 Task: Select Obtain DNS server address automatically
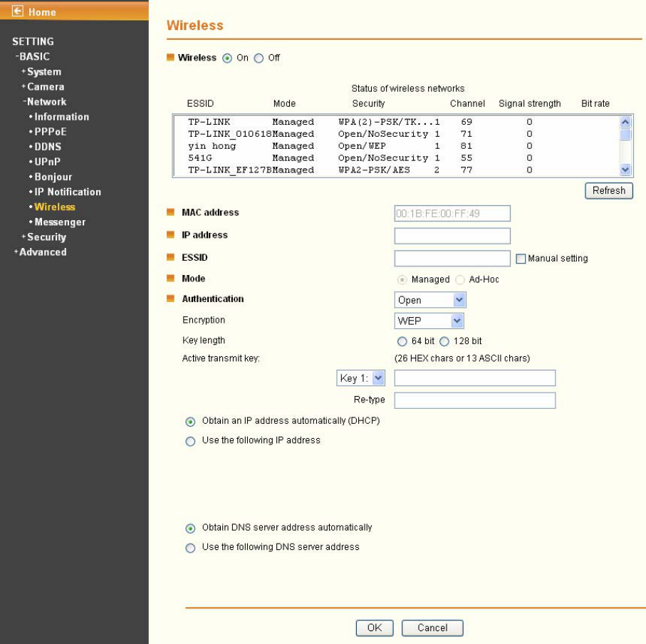pos(190,528)
